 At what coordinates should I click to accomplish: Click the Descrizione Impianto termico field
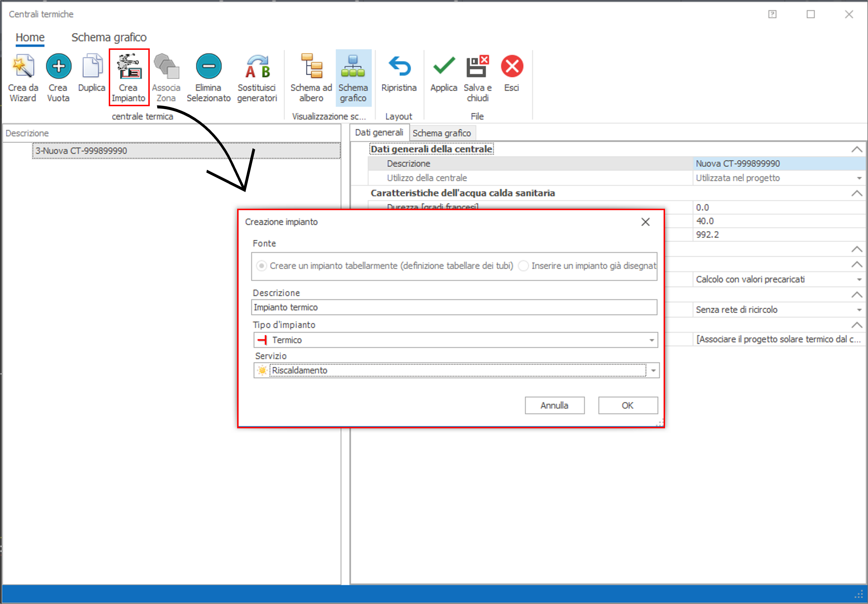(454, 308)
